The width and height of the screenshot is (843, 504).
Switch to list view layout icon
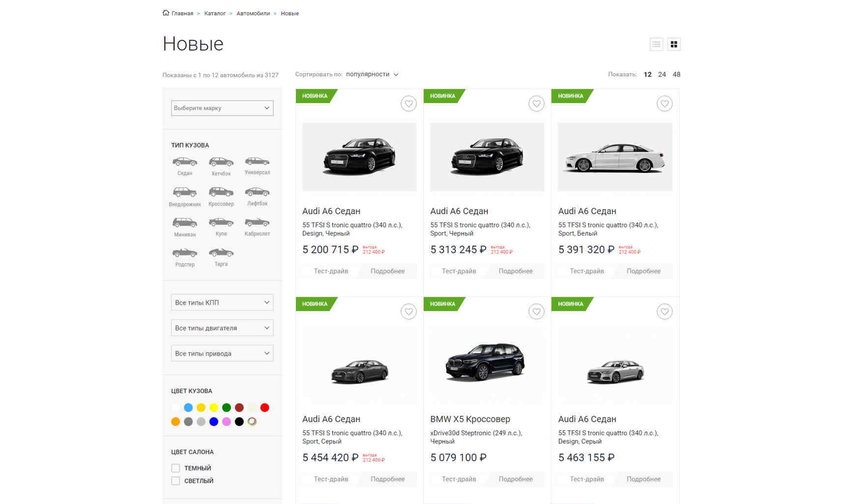[x=656, y=45]
